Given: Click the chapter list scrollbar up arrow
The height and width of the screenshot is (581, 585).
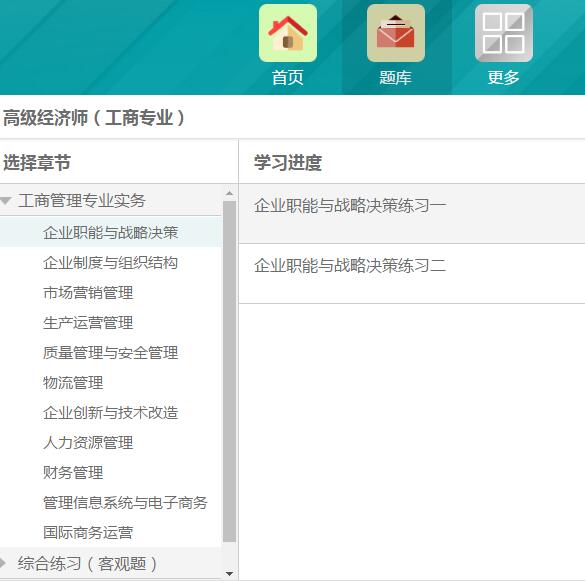Looking at the screenshot, I should point(229,193).
